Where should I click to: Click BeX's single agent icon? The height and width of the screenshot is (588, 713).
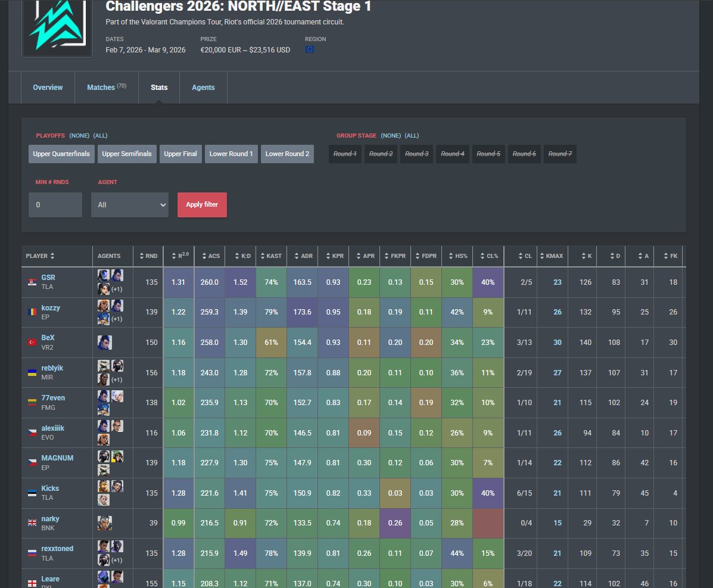(x=105, y=343)
